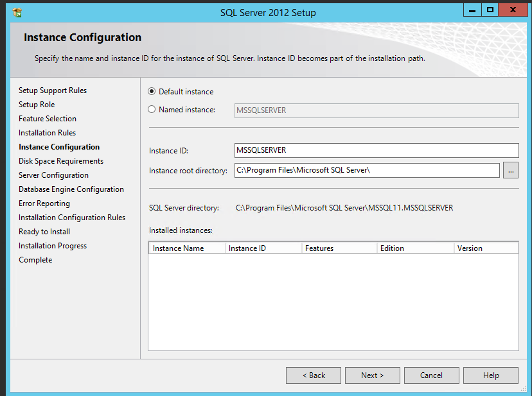Click the Instance ID input field
The height and width of the screenshot is (396, 532).
tap(377, 150)
